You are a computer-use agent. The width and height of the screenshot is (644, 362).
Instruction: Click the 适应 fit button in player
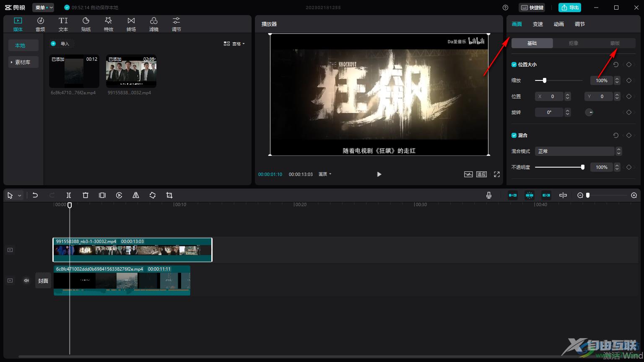click(482, 174)
